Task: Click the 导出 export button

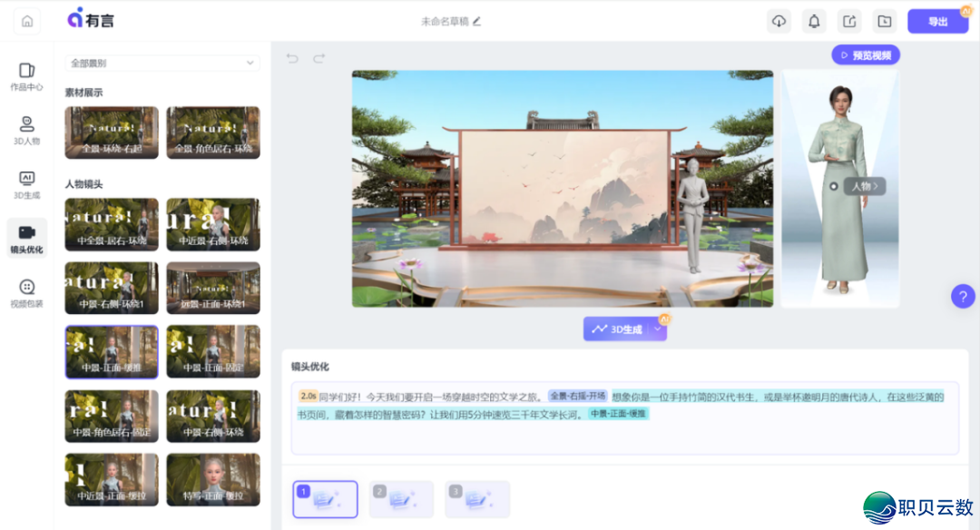Action: (x=938, y=20)
